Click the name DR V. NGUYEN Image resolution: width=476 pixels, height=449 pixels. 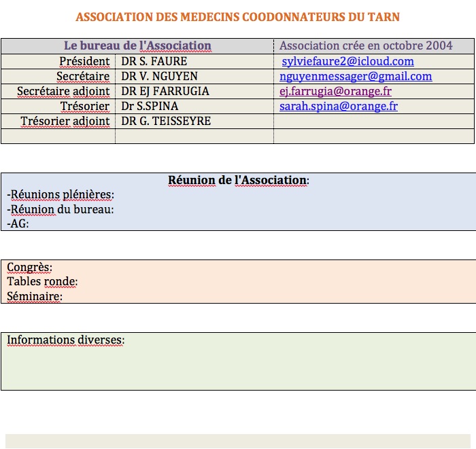(x=159, y=76)
